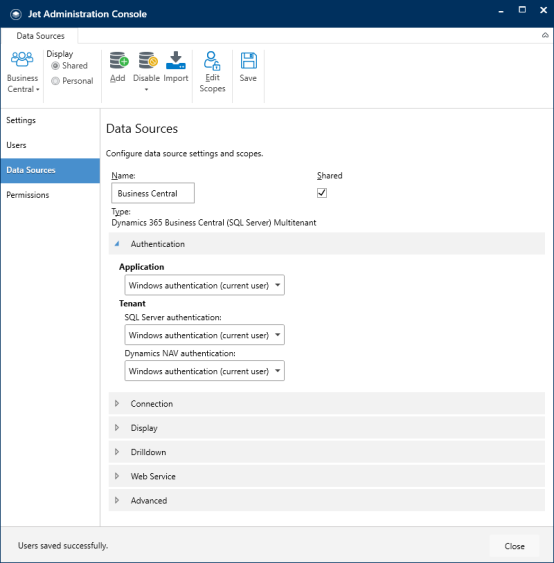Screen dimensions: 554x563
Task: Select the Personal display radio button
Action: (55, 81)
